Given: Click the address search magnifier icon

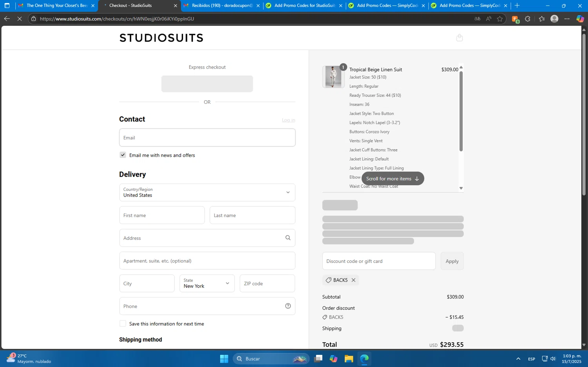Looking at the screenshot, I should pos(288,238).
